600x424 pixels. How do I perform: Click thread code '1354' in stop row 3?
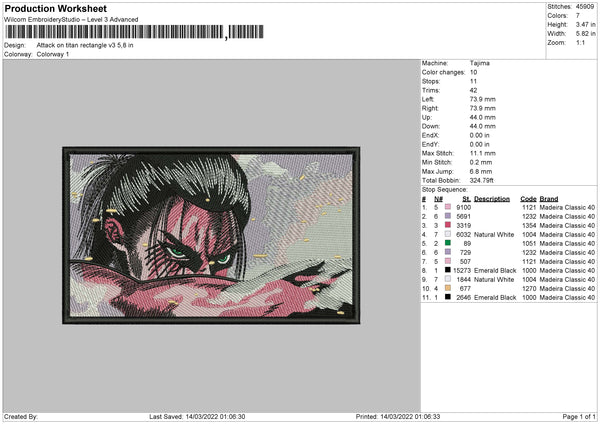point(529,225)
